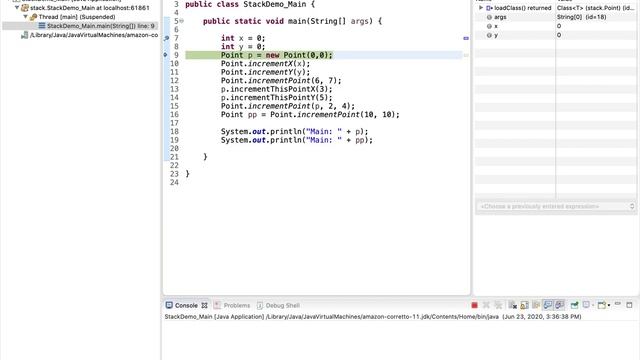Click line number 12 in the gutter
The image size is (640, 360).
coord(174,80)
